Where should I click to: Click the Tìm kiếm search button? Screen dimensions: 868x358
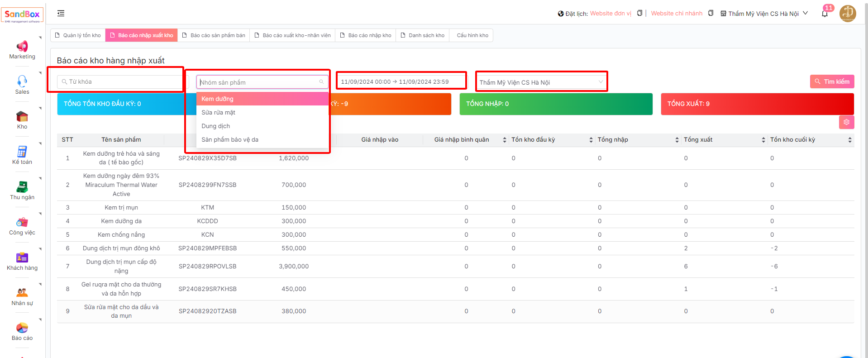(x=832, y=81)
